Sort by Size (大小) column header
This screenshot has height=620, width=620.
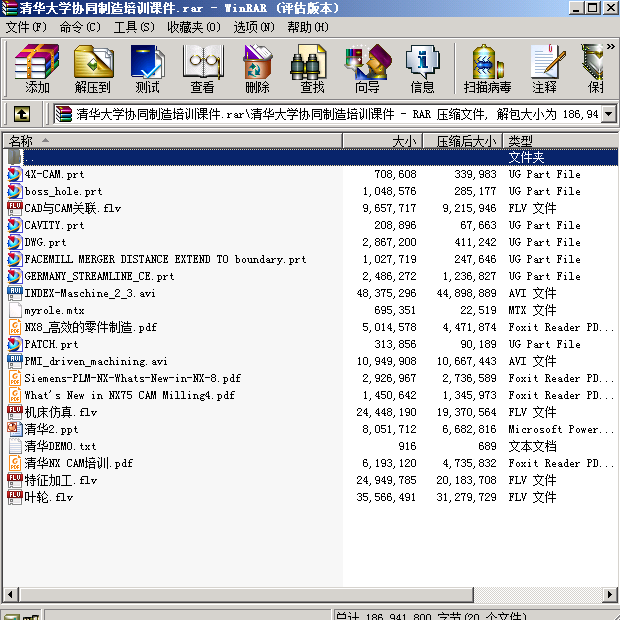pyautogui.click(x=383, y=141)
